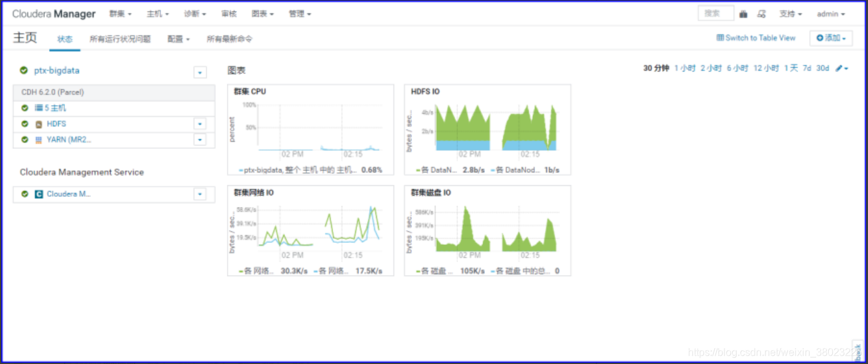
Task: Expand the HDFS actions dropdown
Action: [201, 124]
